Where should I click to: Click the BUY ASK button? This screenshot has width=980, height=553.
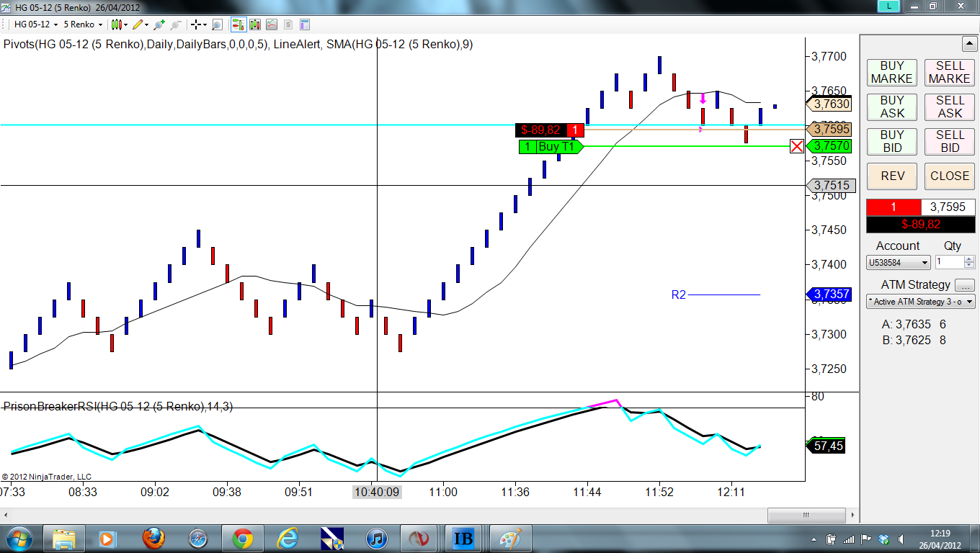pyautogui.click(x=892, y=107)
